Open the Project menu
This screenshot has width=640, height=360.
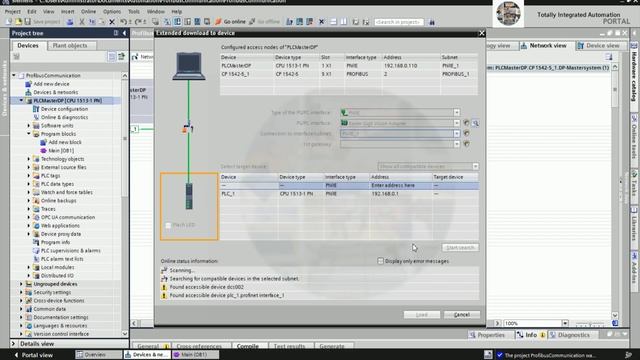click(x=13, y=12)
